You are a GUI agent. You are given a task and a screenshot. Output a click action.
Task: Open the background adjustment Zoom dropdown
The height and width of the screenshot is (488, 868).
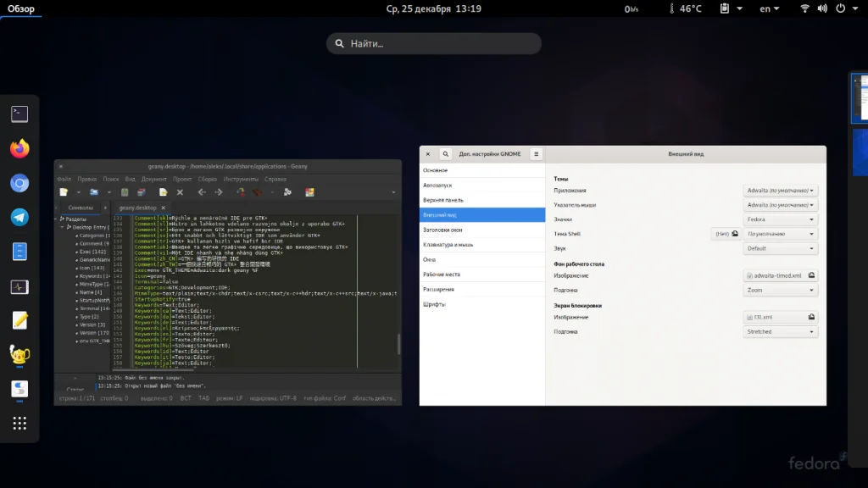781,290
